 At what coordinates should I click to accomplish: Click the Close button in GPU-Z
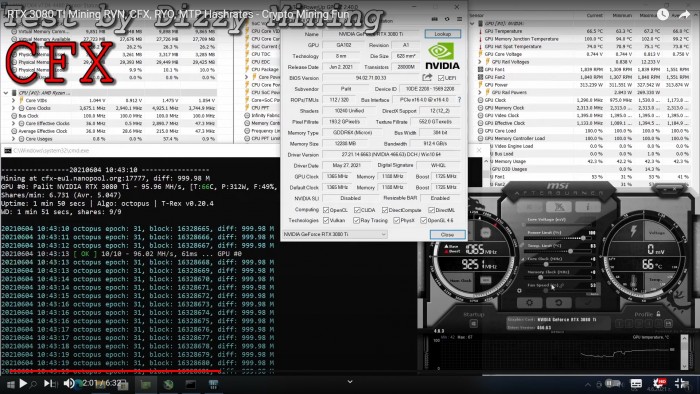tap(447, 235)
